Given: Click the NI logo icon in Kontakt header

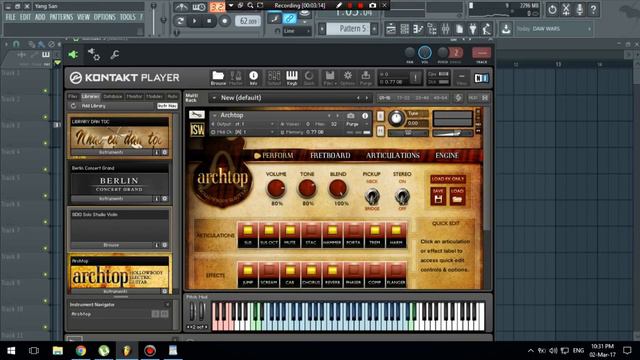Looking at the screenshot, I should pyautogui.click(x=481, y=78).
